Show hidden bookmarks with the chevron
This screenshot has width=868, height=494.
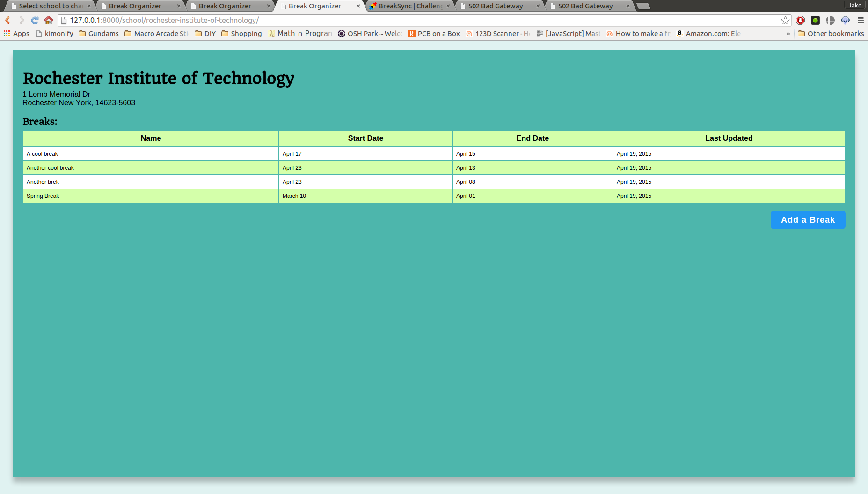[x=788, y=34]
